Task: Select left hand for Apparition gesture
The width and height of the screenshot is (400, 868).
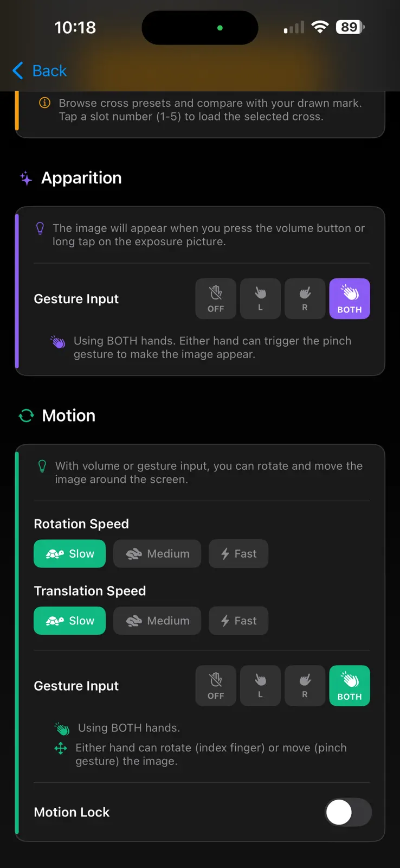Action: coord(260,299)
